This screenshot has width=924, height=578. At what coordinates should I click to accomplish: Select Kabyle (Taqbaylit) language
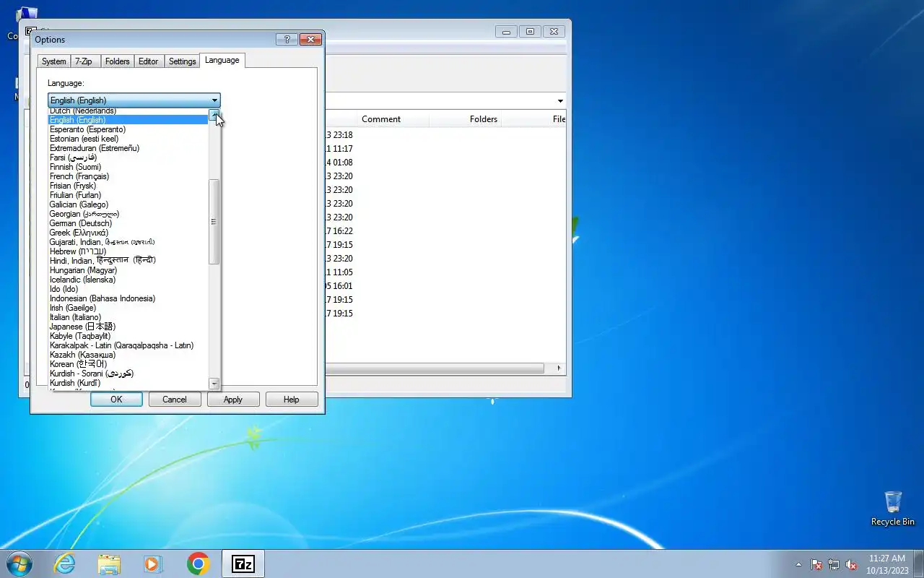(128, 336)
